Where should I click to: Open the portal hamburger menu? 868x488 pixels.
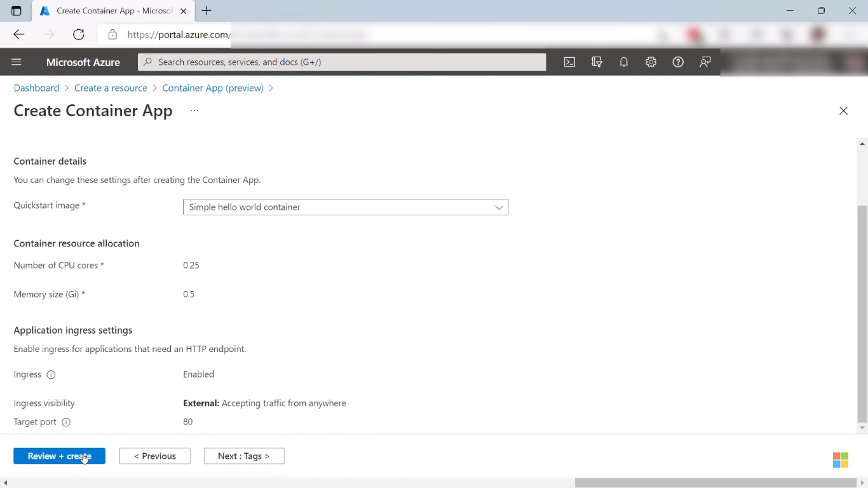click(16, 62)
